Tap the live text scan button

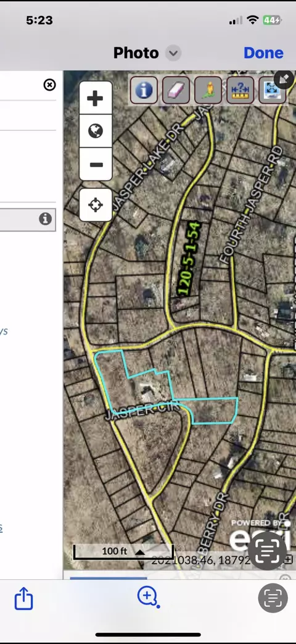273,598
